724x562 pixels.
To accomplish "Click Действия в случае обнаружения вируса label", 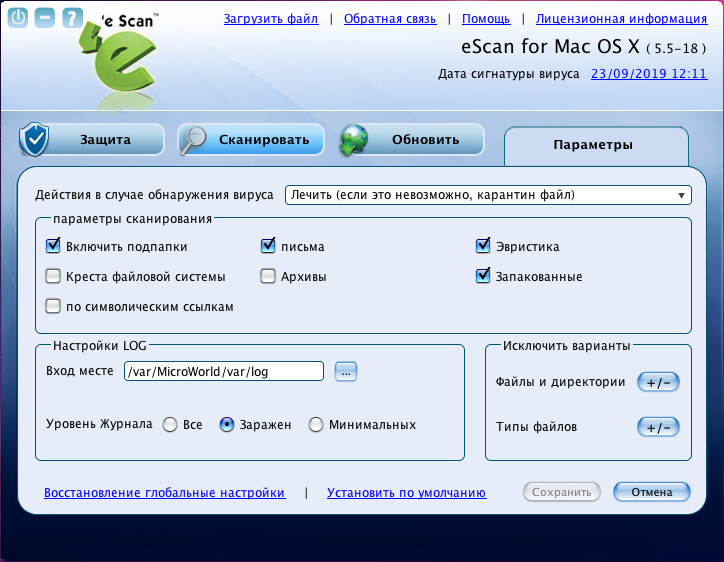I will click(154, 195).
